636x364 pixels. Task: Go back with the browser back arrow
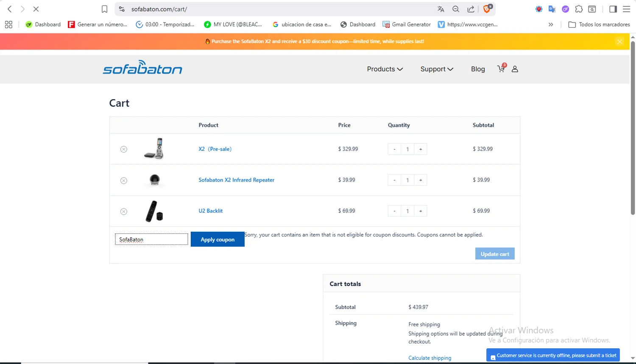tap(9, 9)
